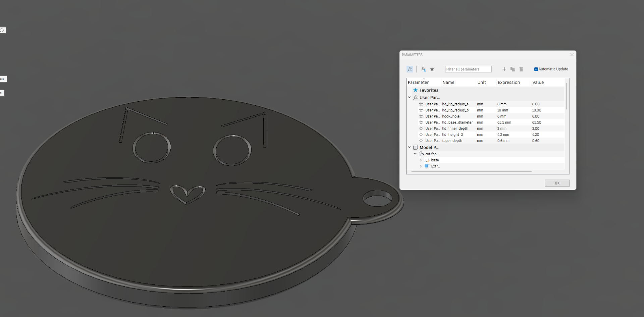Collapse the cat foo... component node
Image resolution: width=644 pixels, height=317 pixels.
pos(415,154)
